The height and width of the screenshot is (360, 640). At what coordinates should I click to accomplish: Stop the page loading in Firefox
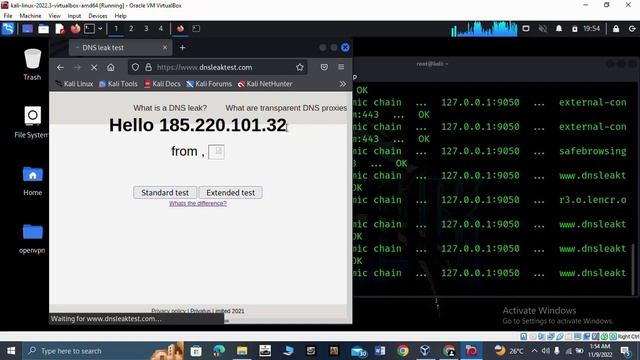94,67
